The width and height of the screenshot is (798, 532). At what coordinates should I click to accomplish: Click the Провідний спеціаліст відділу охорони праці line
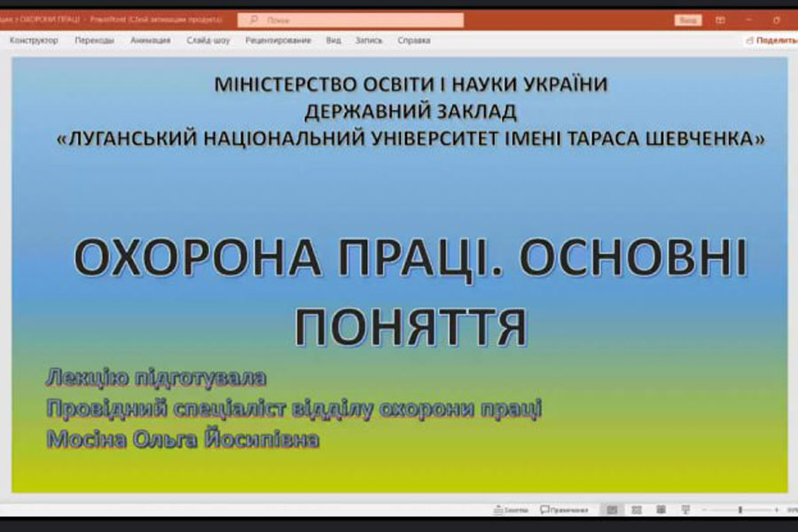(293, 408)
